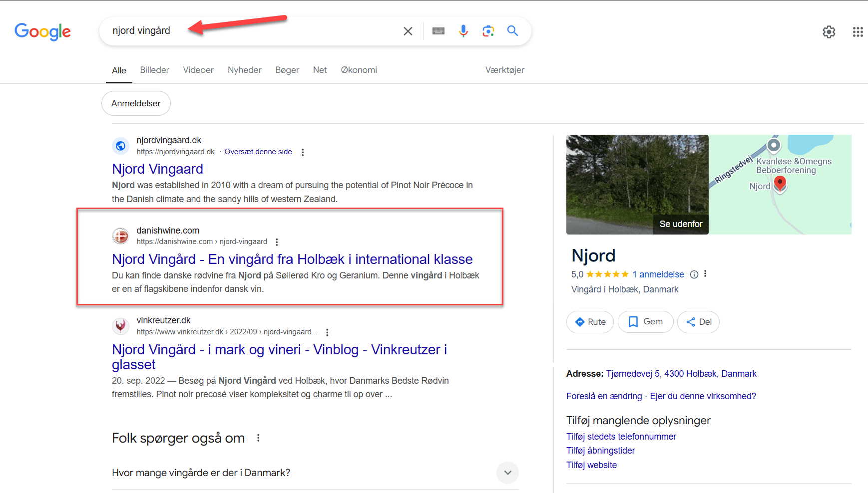Switch to the Net tab

pos(320,70)
